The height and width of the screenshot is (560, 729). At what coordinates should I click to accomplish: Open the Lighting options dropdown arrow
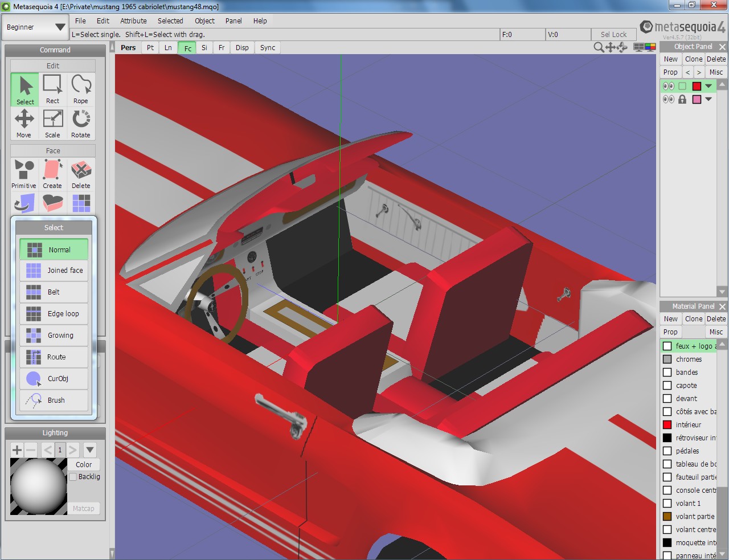pos(90,450)
